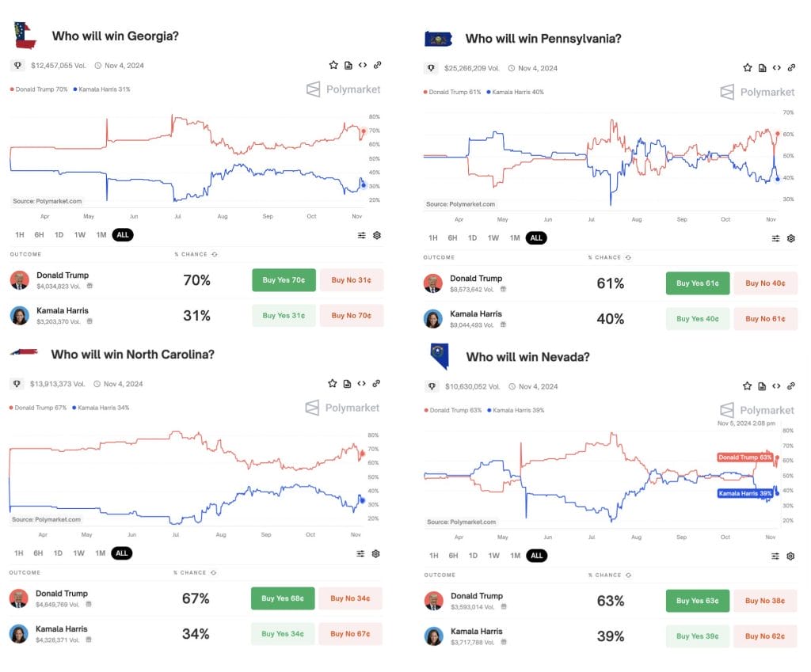The height and width of the screenshot is (672, 811).
Task: Toggle % chance icon in North Carolina outcomes
Action: coord(214,573)
